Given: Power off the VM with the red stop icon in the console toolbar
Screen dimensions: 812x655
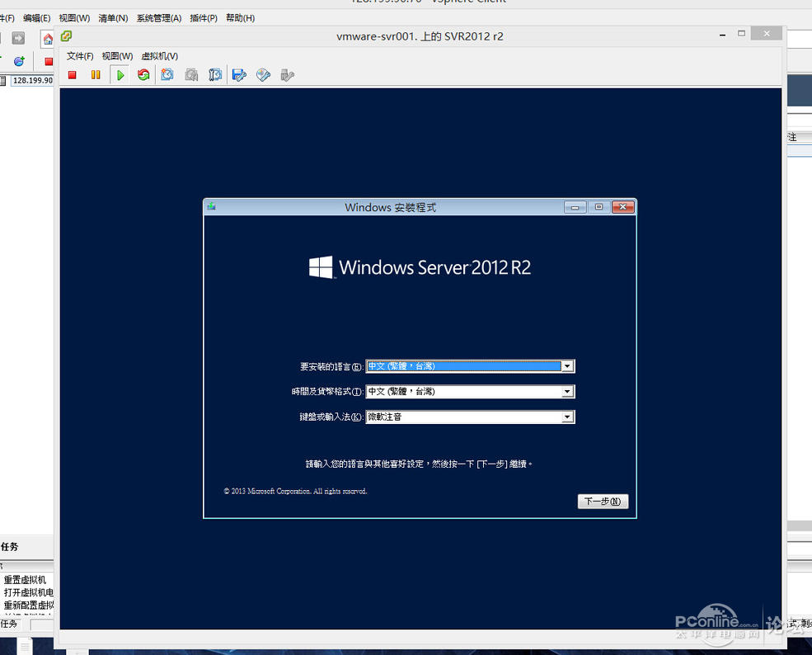Looking at the screenshot, I should click(72, 75).
